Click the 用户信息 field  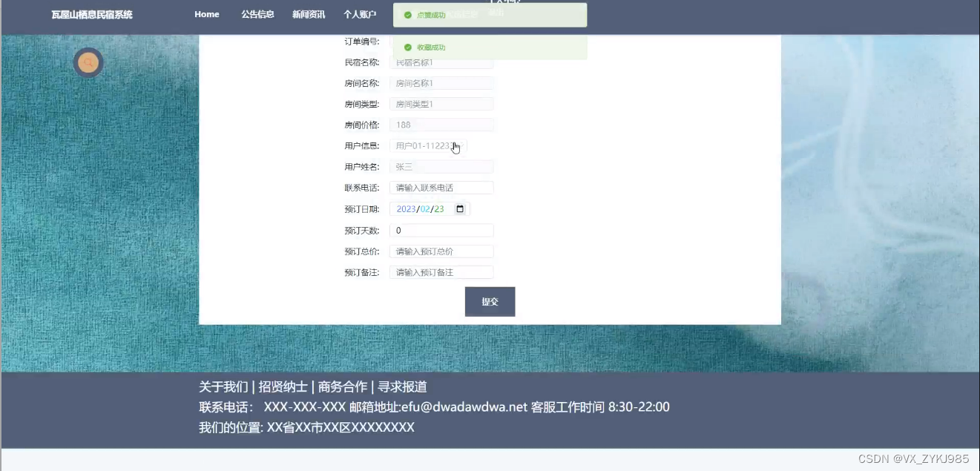click(428, 146)
